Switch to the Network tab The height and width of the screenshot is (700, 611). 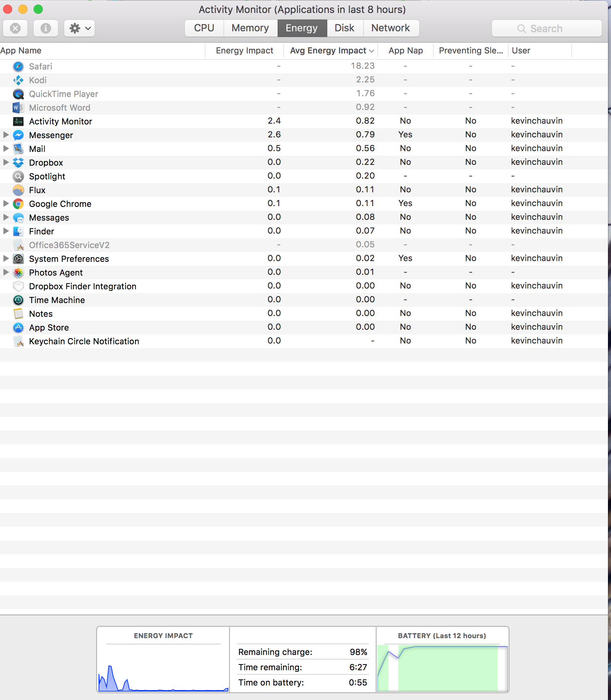tap(391, 28)
